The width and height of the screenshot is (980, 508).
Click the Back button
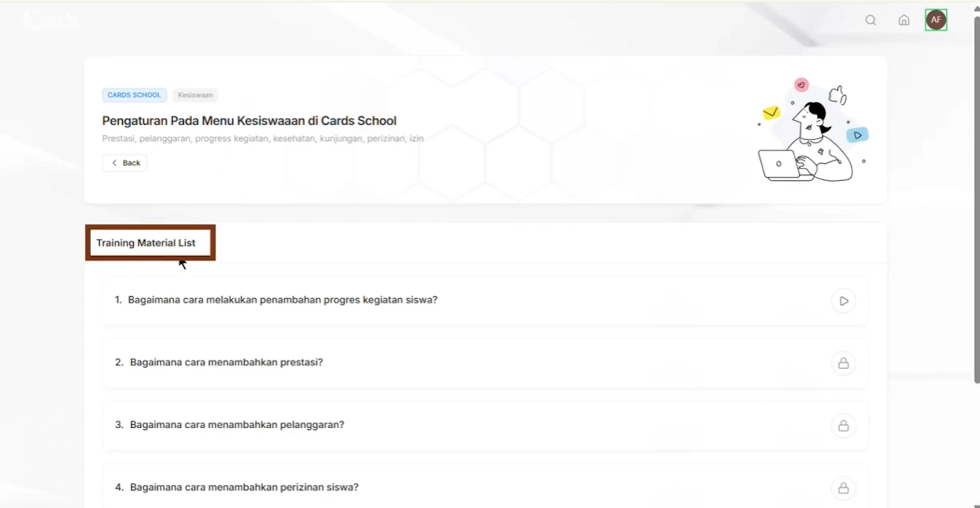[124, 163]
